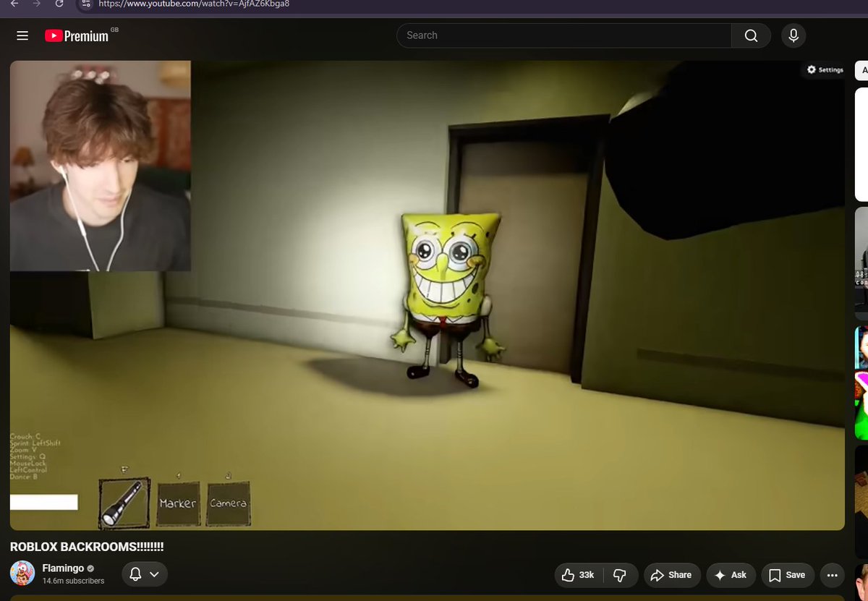Image resolution: width=868 pixels, height=601 pixels.
Task: Select the Marker item in hotbar
Action: (178, 503)
